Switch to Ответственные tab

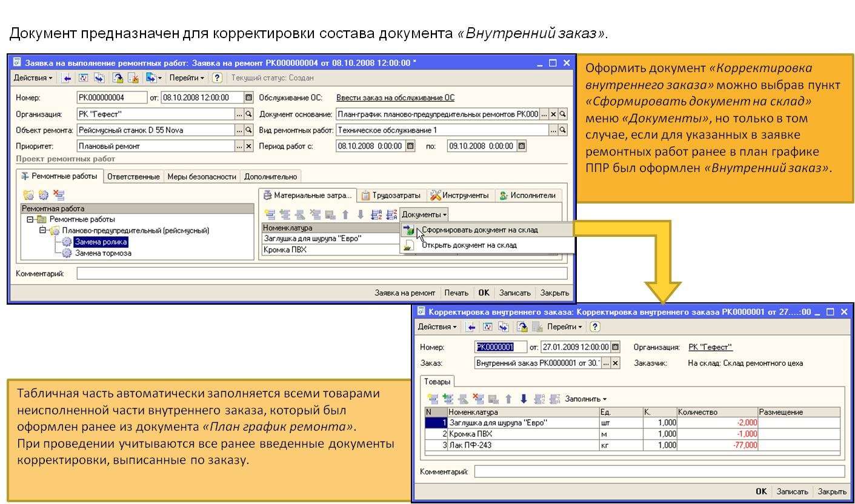pos(133,177)
